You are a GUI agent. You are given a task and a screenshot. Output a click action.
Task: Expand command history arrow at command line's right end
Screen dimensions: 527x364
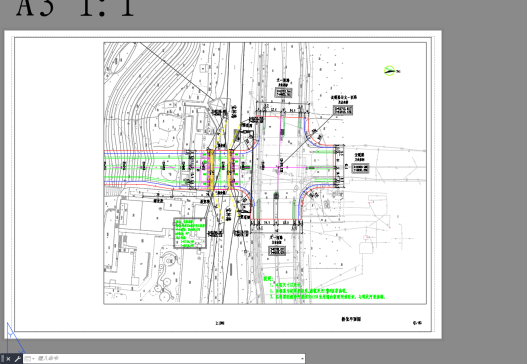point(302,359)
